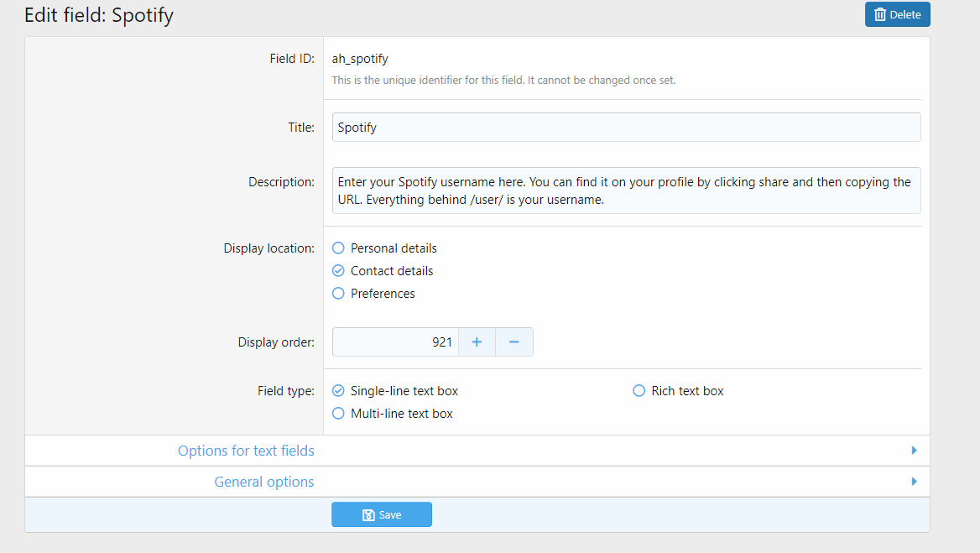Save the field settings

(x=381, y=514)
